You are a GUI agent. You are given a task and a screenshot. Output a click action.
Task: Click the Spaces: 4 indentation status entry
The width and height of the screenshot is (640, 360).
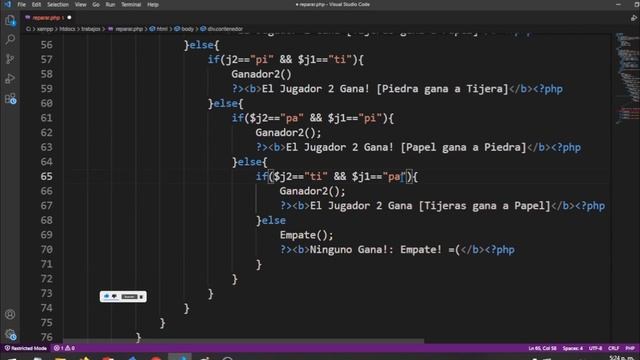[x=573, y=348]
